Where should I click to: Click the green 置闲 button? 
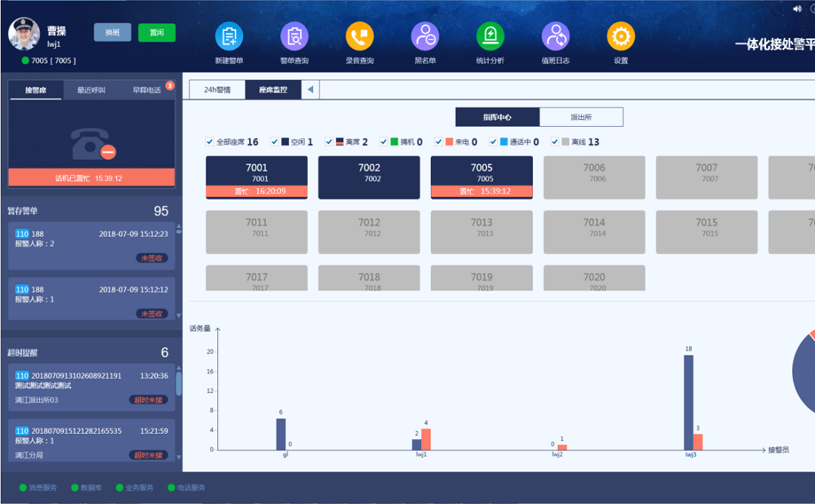click(x=157, y=32)
